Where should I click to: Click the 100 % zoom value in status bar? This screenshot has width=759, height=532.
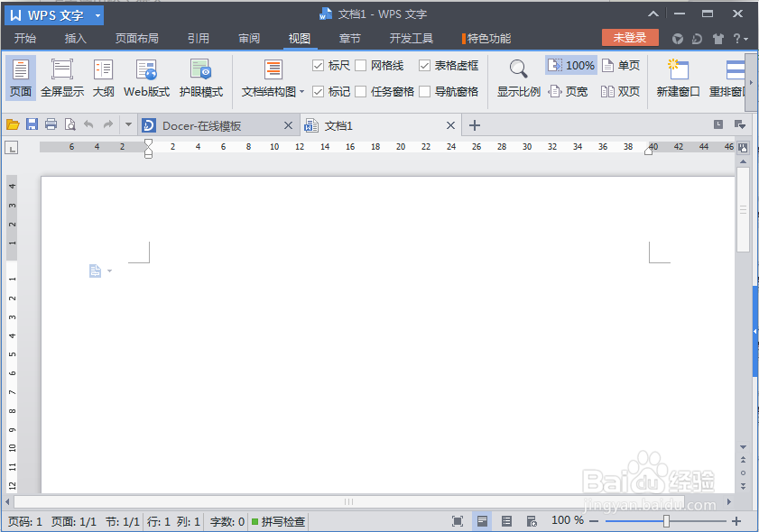(x=568, y=520)
